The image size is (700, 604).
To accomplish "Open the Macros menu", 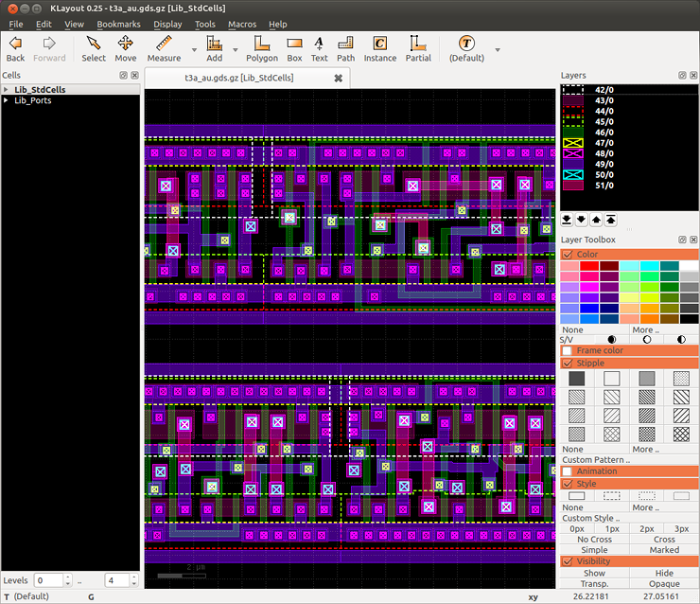I will click(x=241, y=24).
